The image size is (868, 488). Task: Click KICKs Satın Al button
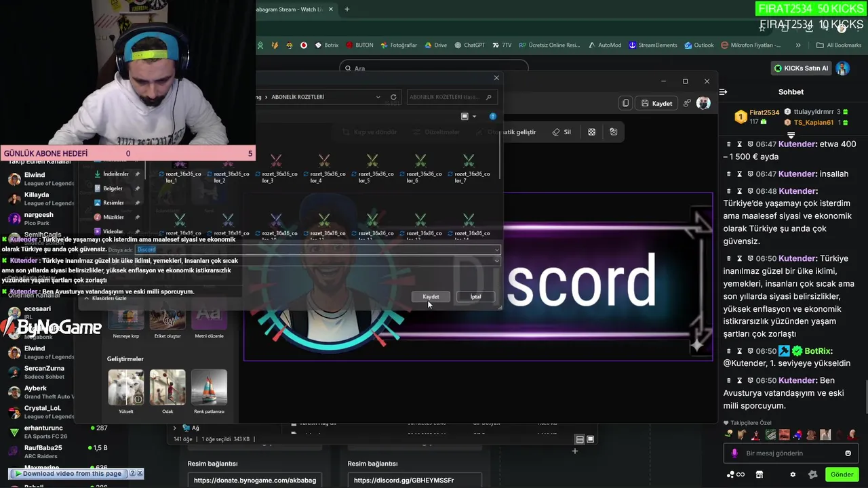[802, 68]
